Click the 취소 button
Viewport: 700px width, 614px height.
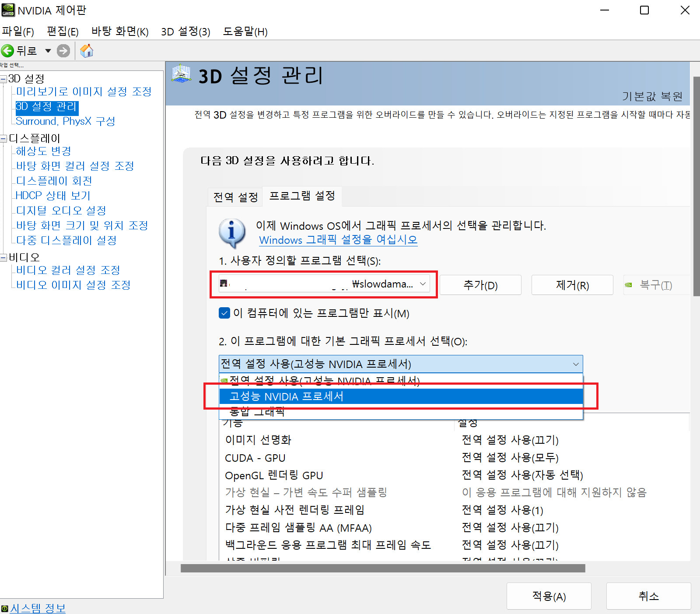click(649, 596)
